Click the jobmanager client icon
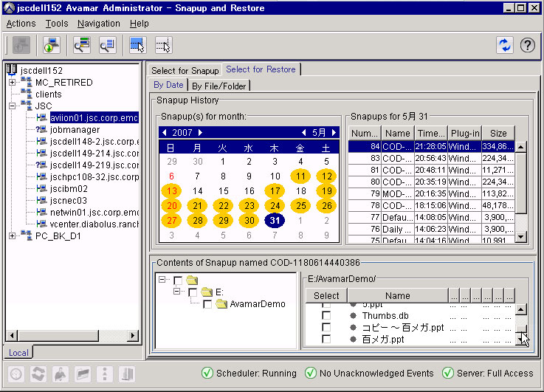The image size is (544, 392). (x=41, y=130)
